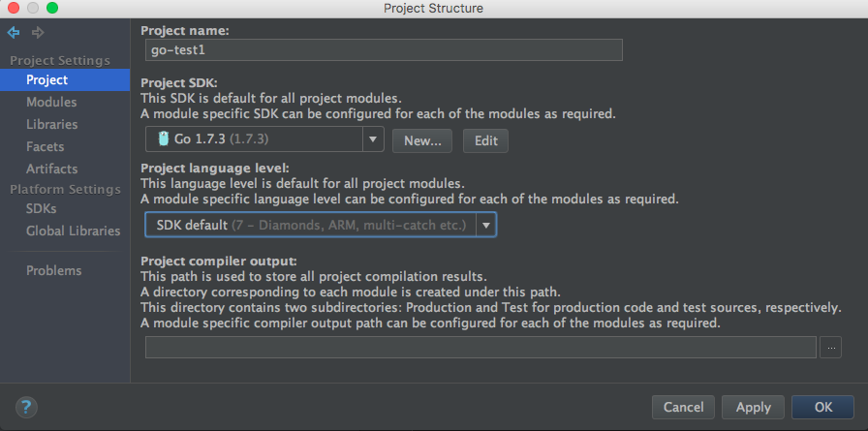The height and width of the screenshot is (431, 868).
Task: Select Global Libraries in sidebar
Action: (73, 231)
